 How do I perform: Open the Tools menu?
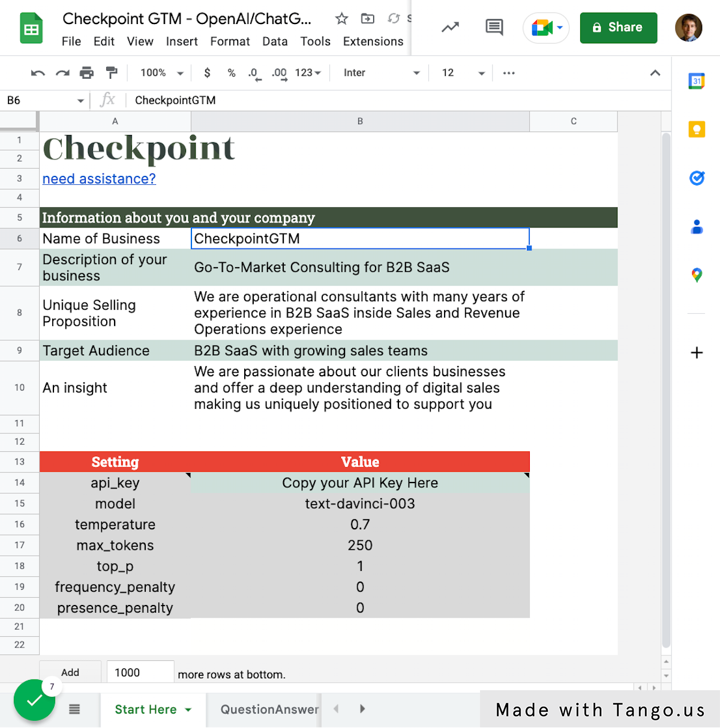[x=316, y=41]
